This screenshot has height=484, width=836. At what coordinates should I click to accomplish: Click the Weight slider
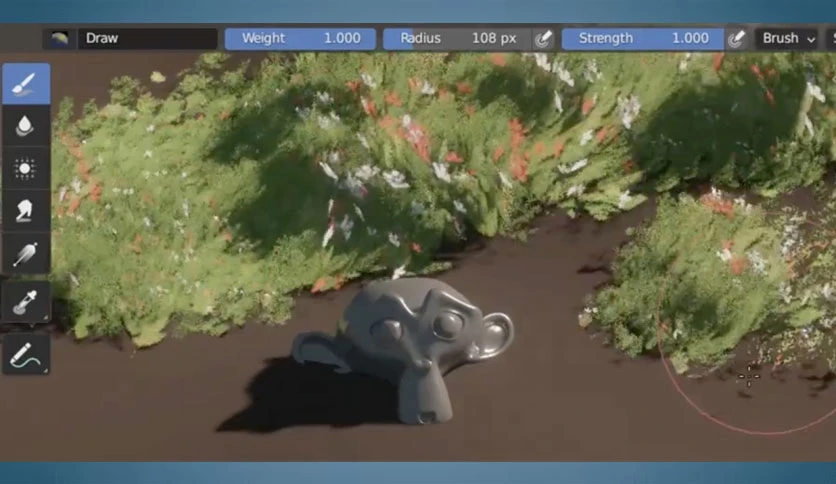tap(300, 38)
